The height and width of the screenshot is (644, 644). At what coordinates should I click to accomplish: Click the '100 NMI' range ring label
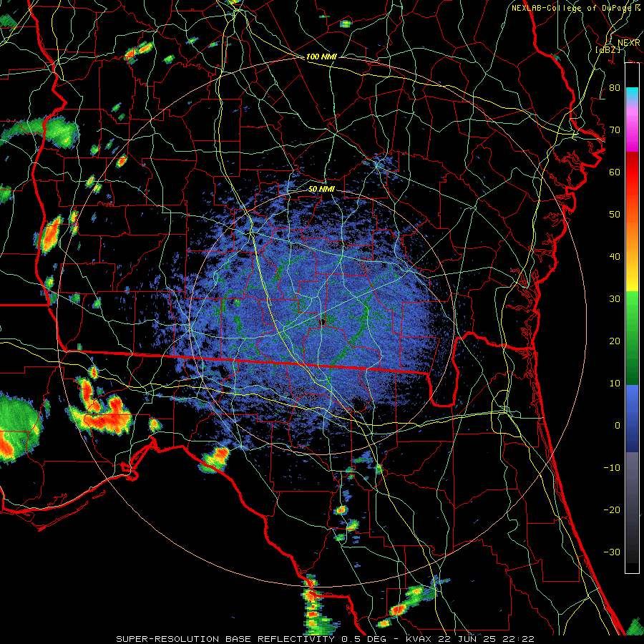tap(321, 57)
